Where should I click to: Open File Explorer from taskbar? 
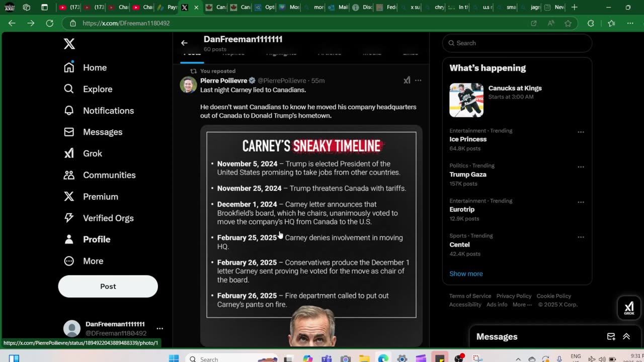click(364, 358)
